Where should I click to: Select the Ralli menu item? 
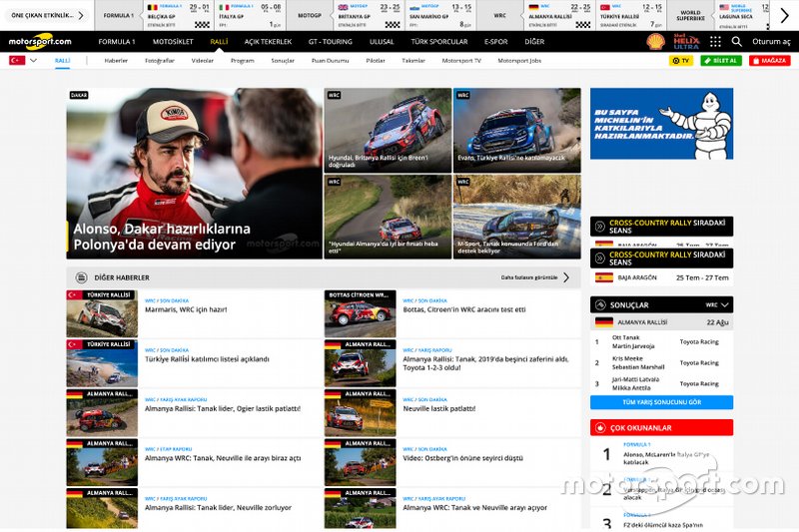click(219, 42)
